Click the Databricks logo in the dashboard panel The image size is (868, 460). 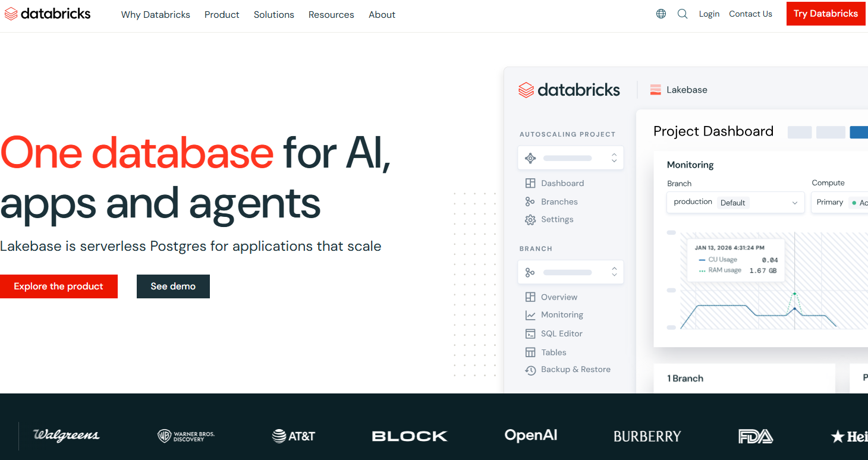(x=569, y=90)
